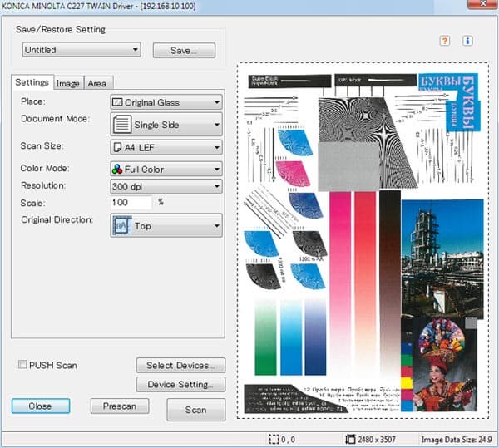
Task: Open the Resolution 300 dpi dropdown
Action: click(166, 186)
